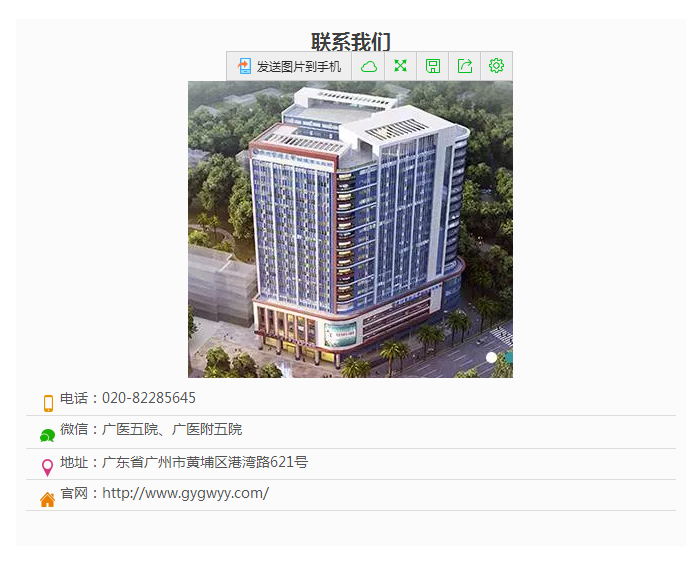Click the orange phone icon
This screenshot has width=696, height=568.
pyautogui.click(x=48, y=403)
